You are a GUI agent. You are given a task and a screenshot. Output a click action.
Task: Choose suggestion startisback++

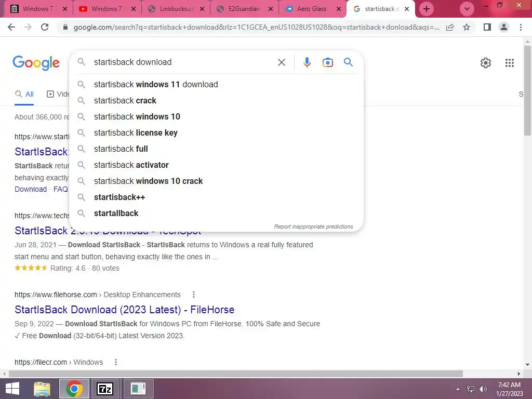coord(216,197)
